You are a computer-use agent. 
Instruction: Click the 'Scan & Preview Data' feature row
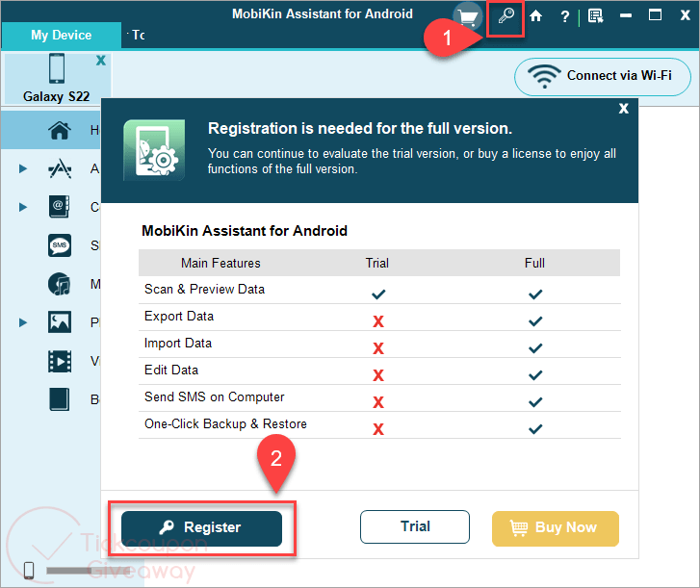pos(379,290)
